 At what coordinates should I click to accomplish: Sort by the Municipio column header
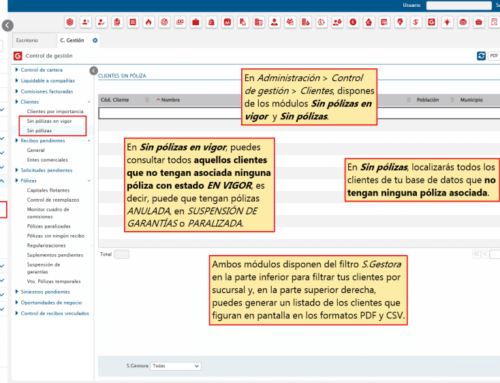coord(471,100)
